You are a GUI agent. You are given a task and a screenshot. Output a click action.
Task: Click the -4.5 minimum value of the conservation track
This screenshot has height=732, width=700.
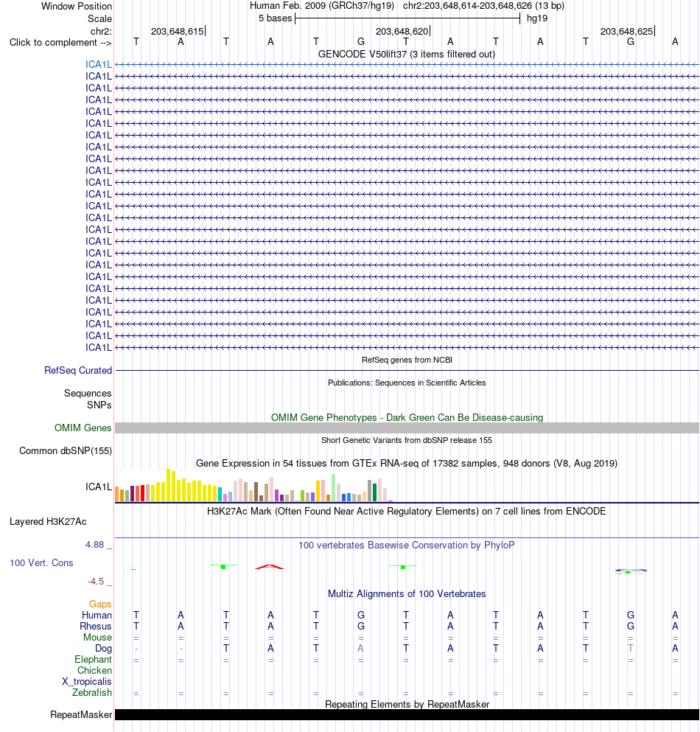[x=96, y=581]
